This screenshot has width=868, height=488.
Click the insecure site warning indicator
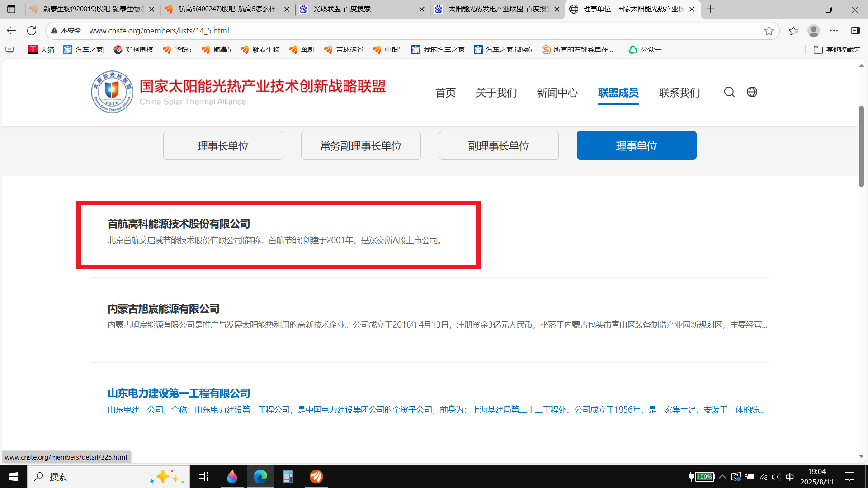click(66, 31)
